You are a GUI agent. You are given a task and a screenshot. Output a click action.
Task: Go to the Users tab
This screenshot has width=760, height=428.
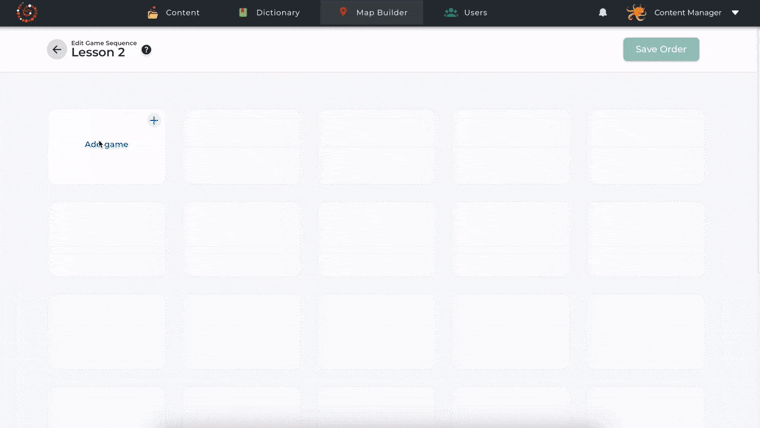(475, 13)
